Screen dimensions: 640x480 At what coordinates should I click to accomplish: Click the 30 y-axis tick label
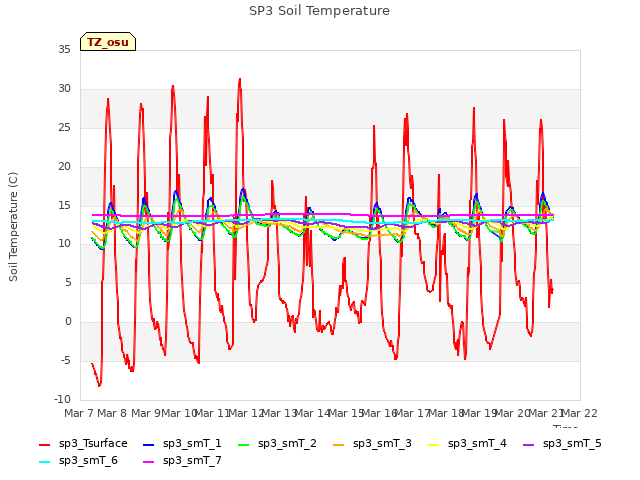64,89
